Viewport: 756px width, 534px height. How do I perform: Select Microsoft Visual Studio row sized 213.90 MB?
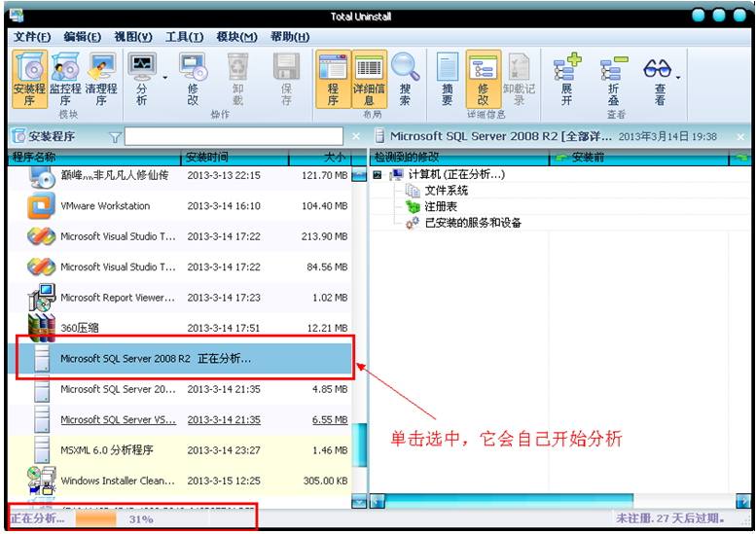pyautogui.click(x=180, y=236)
